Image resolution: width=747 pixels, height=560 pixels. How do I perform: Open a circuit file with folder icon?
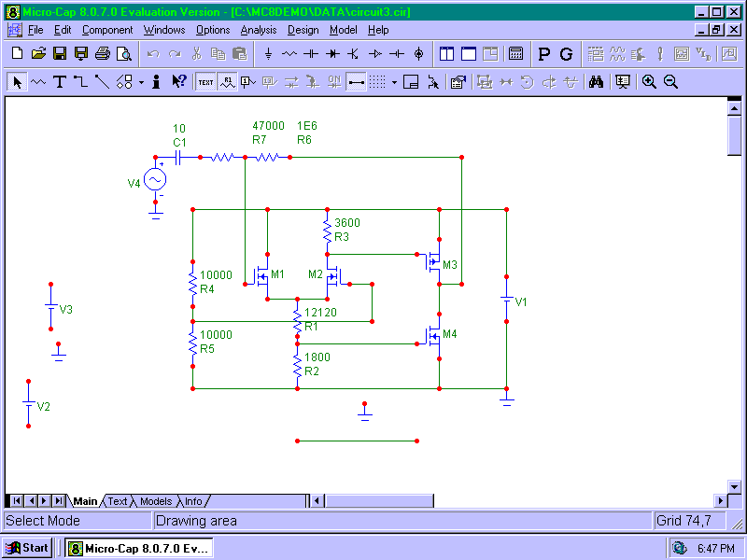[x=38, y=53]
